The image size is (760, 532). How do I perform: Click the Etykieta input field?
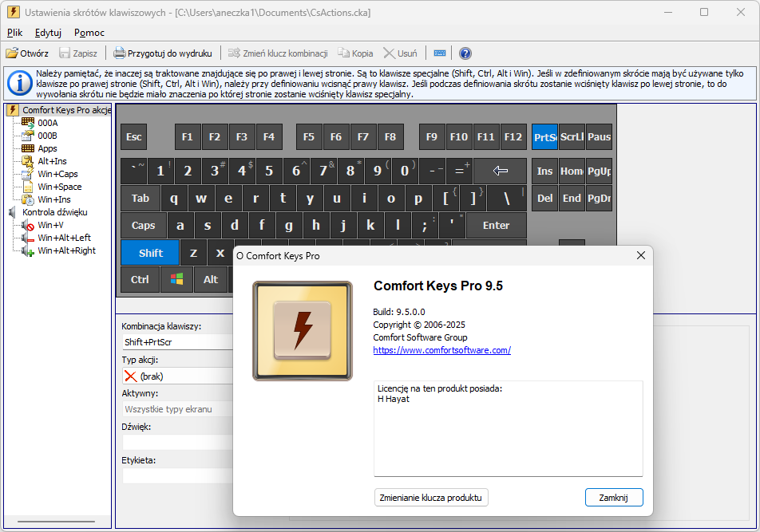pos(178,475)
